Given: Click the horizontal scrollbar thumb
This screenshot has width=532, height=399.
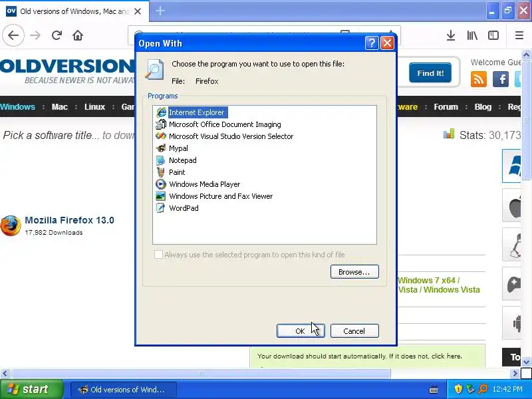Looking at the screenshot, I should click(x=201, y=374).
